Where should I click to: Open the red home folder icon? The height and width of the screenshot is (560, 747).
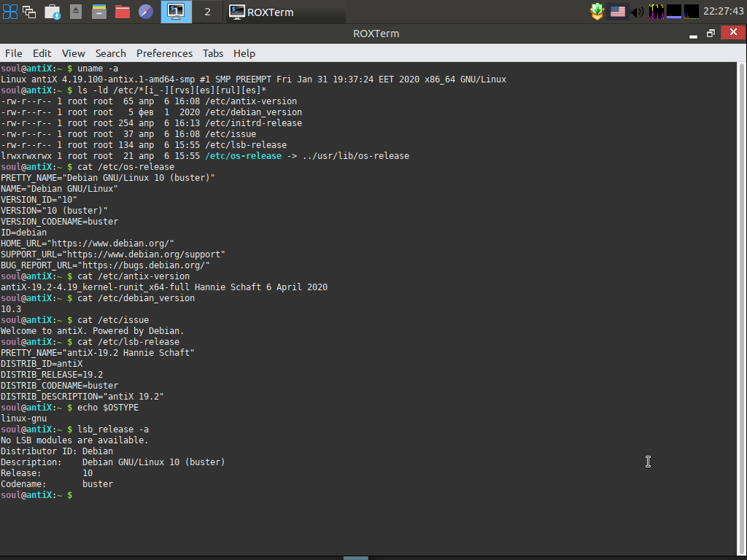[x=123, y=12]
